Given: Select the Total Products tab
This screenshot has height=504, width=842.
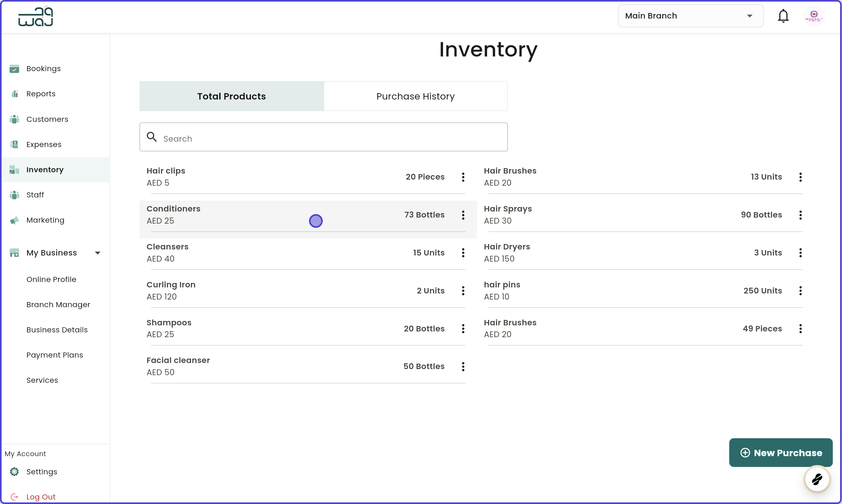Looking at the screenshot, I should click(231, 96).
